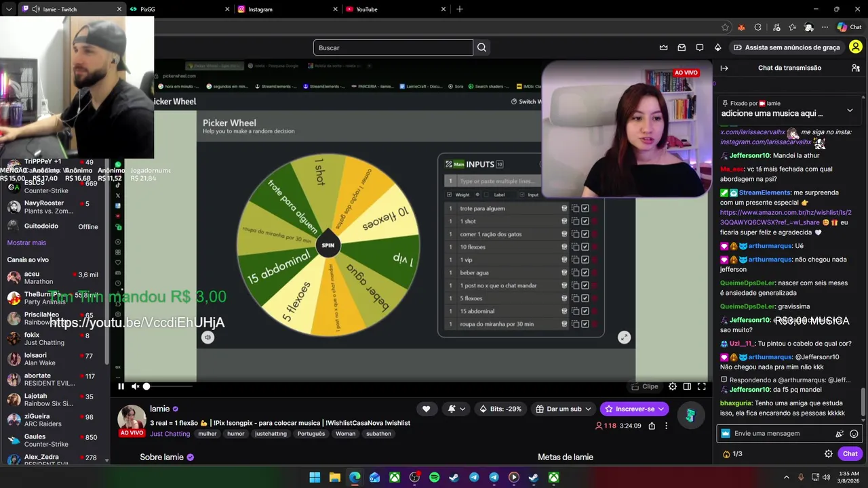Viewport: 868px width, 488px height.
Task: Open the Inscrever-se subscribe dropdown
Action: click(634, 409)
